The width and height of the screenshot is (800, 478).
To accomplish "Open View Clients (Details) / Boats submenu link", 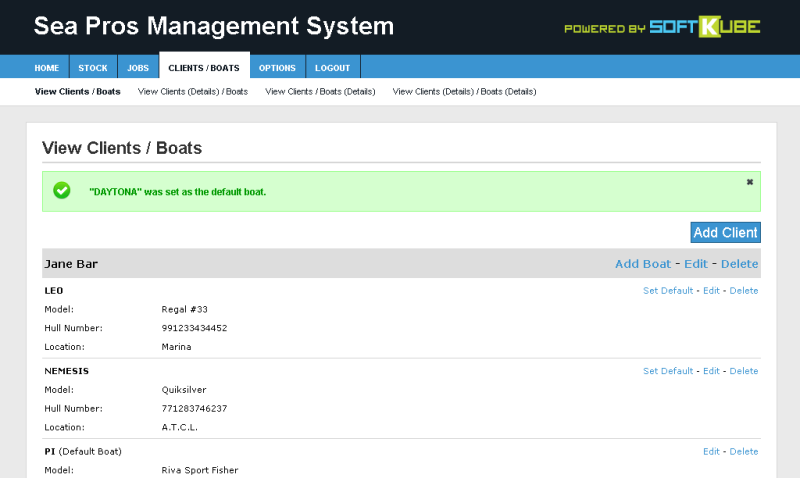I will (193, 92).
